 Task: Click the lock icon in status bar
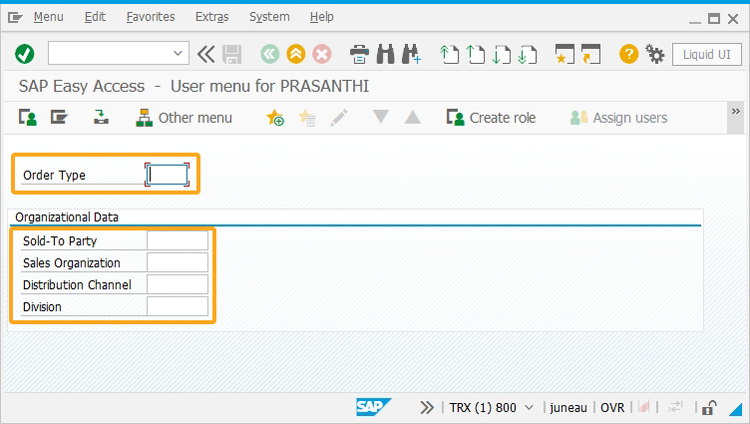point(708,408)
